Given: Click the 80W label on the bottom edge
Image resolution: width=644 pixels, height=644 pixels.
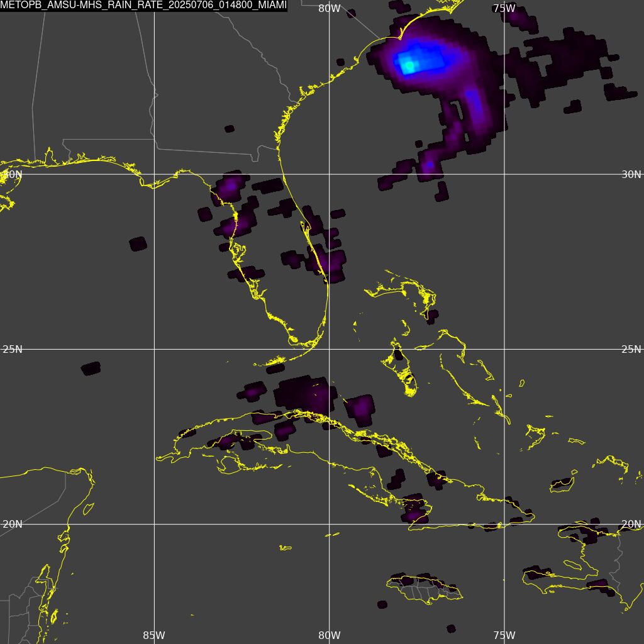Looking at the screenshot, I should pyautogui.click(x=330, y=635).
